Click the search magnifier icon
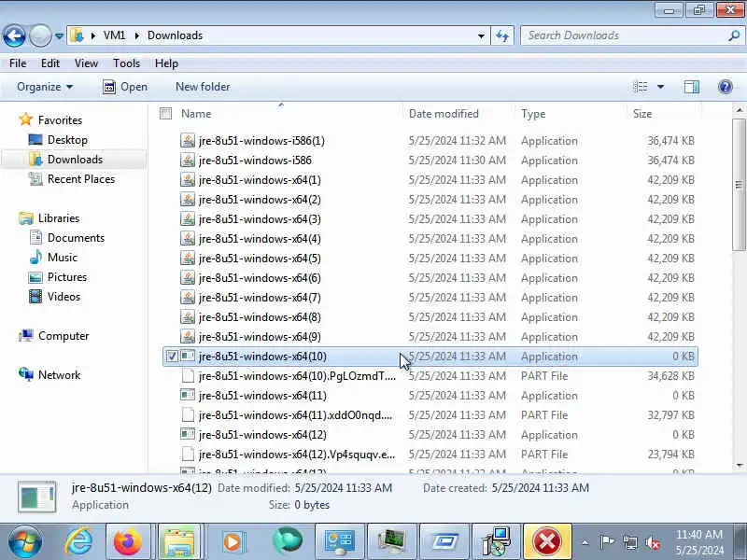The width and height of the screenshot is (747, 560). click(734, 35)
